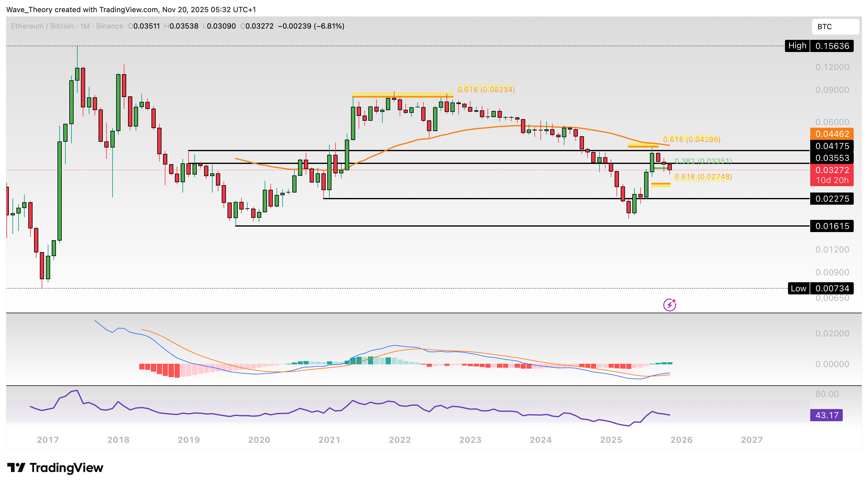Open the 1M timeframe selector
The width and height of the screenshot is (868, 486).
click(x=85, y=26)
